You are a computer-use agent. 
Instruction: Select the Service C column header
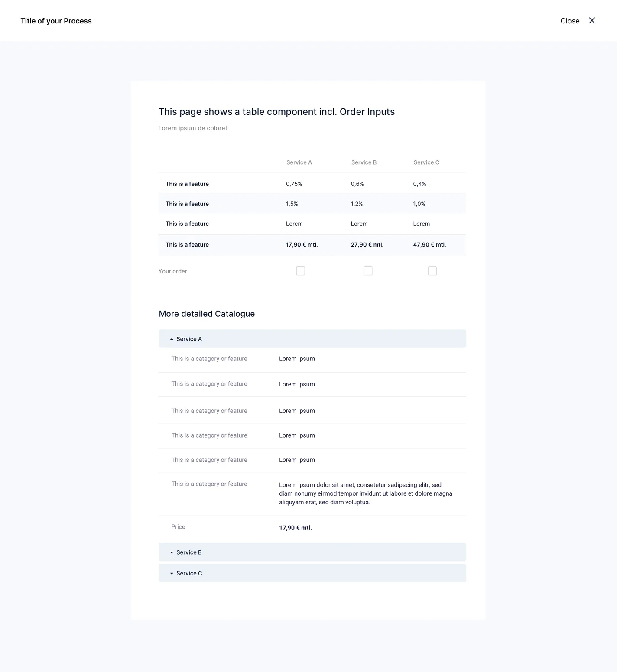426,162
